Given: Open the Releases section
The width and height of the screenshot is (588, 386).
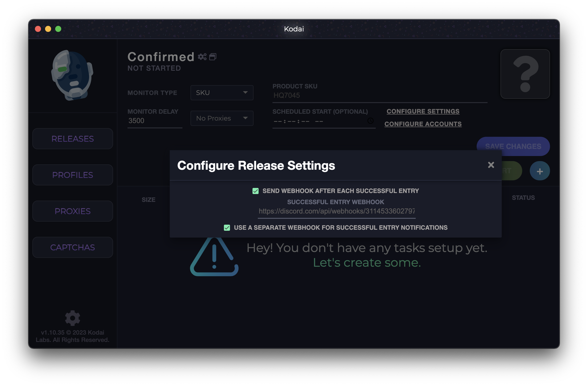Looking at the screenshot, I should click(x=73, y=139).
